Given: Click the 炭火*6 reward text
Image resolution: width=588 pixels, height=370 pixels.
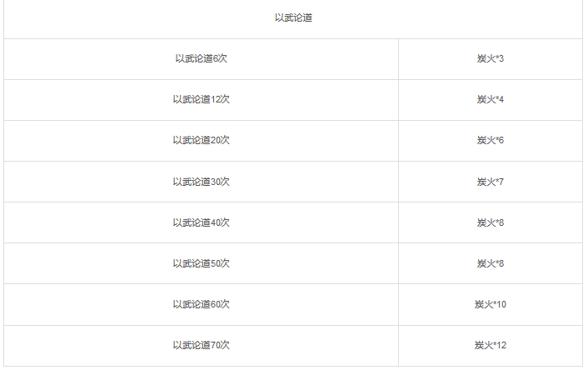Looking at the screenshot, I should point(490,140).
